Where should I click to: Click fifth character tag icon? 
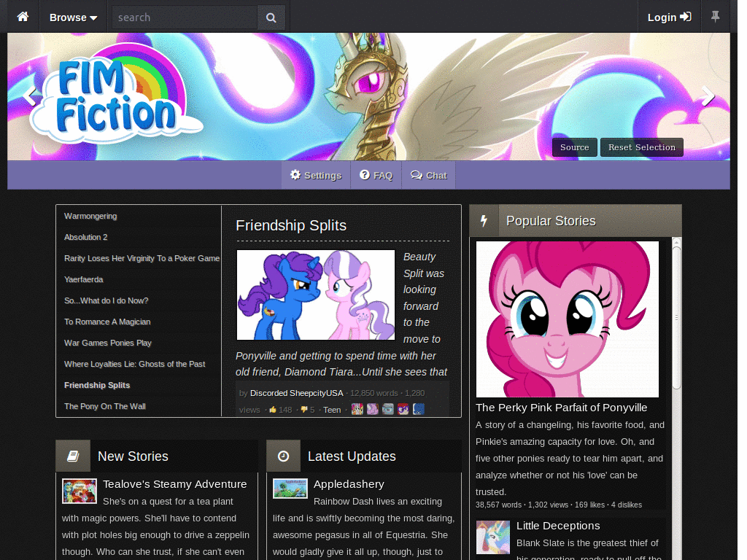(418, 409)
